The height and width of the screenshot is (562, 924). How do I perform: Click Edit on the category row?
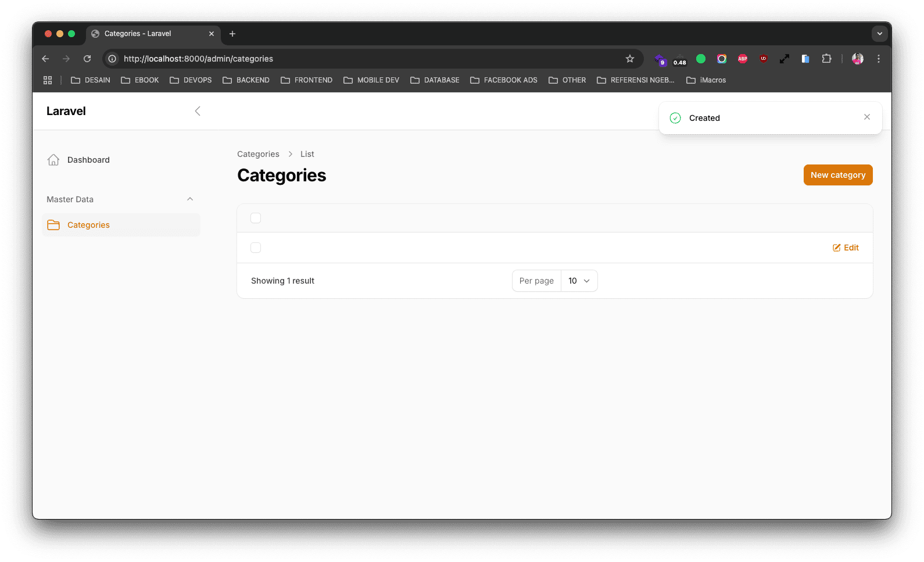point(846,248)
